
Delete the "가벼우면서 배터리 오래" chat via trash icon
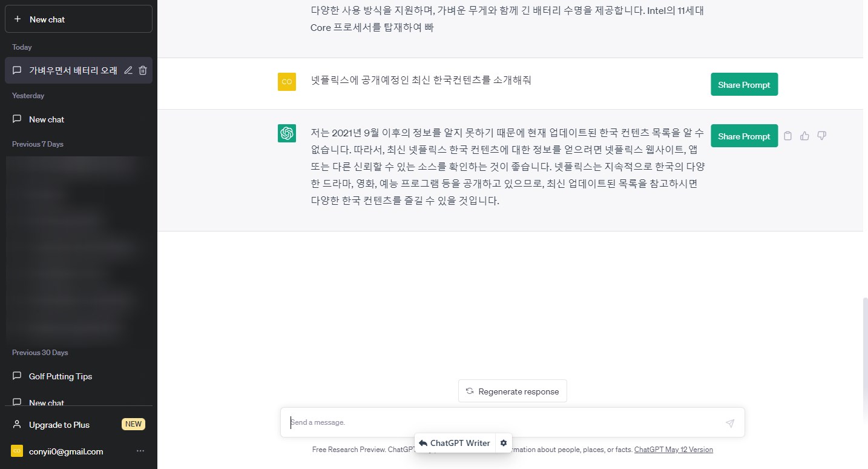point(143,70)
